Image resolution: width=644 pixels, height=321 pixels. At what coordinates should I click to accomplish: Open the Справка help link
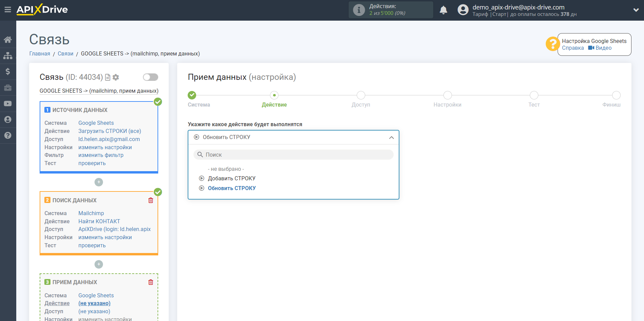pos(573,48)
